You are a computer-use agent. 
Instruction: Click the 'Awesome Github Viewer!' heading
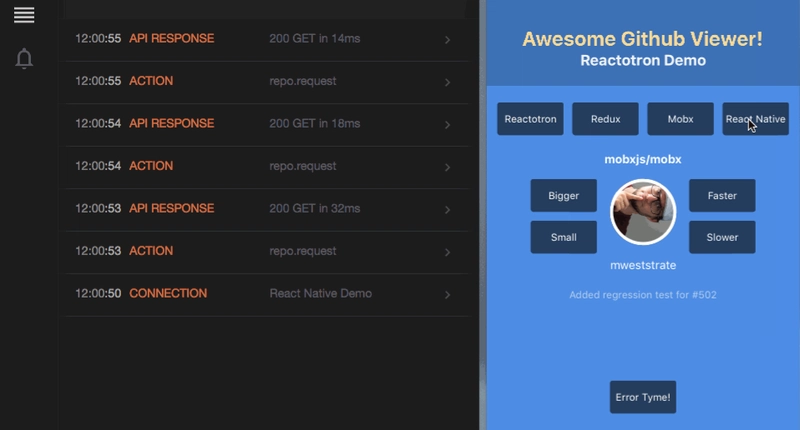[x=642, y=39]
